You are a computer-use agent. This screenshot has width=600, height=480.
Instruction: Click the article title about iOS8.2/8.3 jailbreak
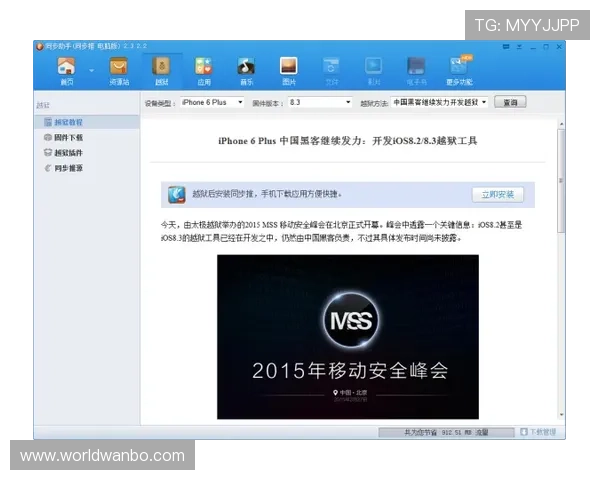[x=347, y=141]
